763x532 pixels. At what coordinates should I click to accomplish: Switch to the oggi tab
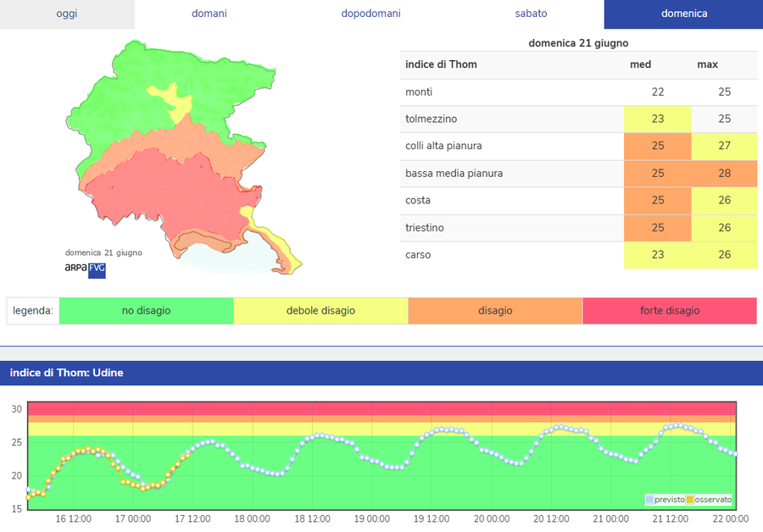(x=67, y=14)
